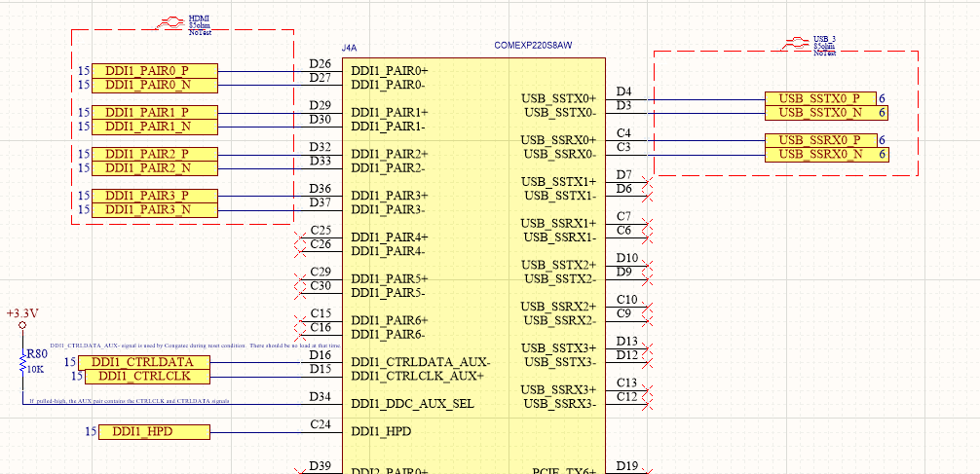
Task: Click the DDI1_PAIR0+ pin name
Action: 390,71
